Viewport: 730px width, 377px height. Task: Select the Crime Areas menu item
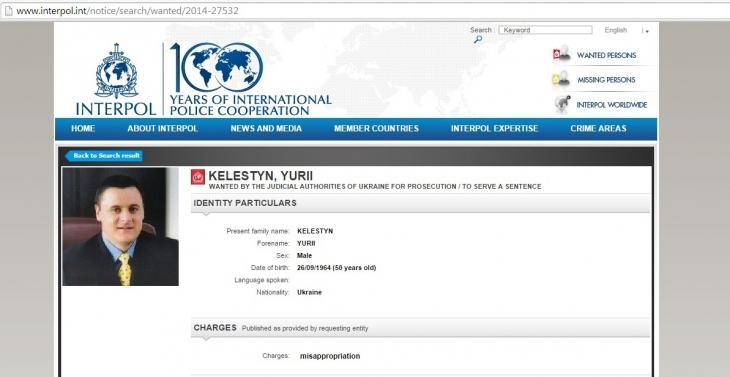click(x=598, y=128)
